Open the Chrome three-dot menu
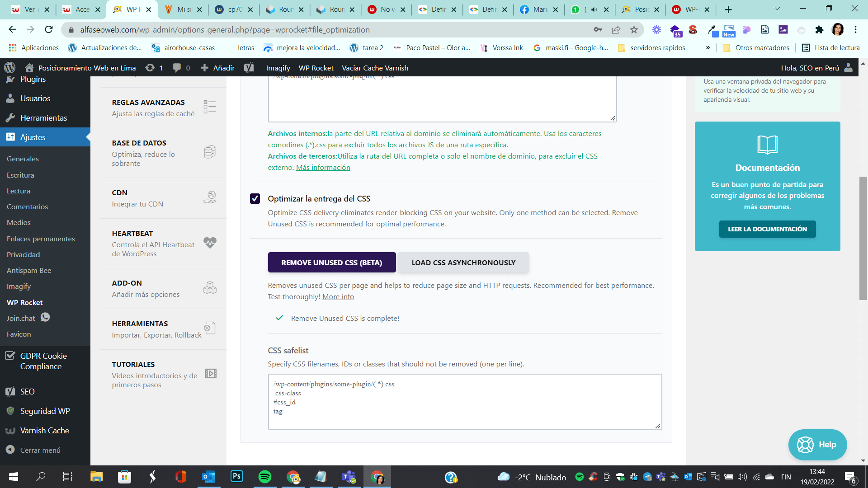This screenshot has height=488, width=868. tap(855, 30)
